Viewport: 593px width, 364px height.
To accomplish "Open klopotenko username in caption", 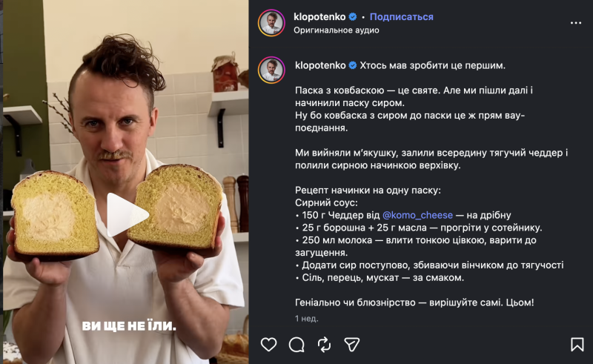I will tap(320, 65).
